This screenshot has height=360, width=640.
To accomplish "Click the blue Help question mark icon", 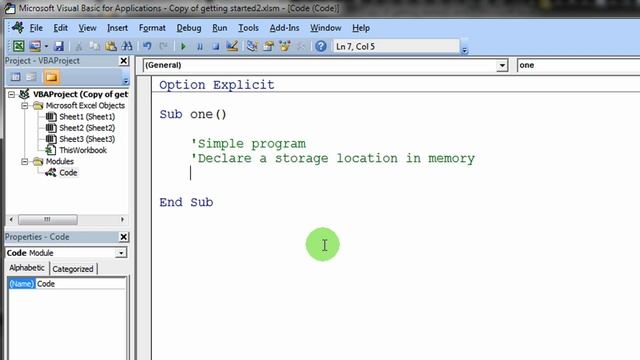I will point(321,46).
